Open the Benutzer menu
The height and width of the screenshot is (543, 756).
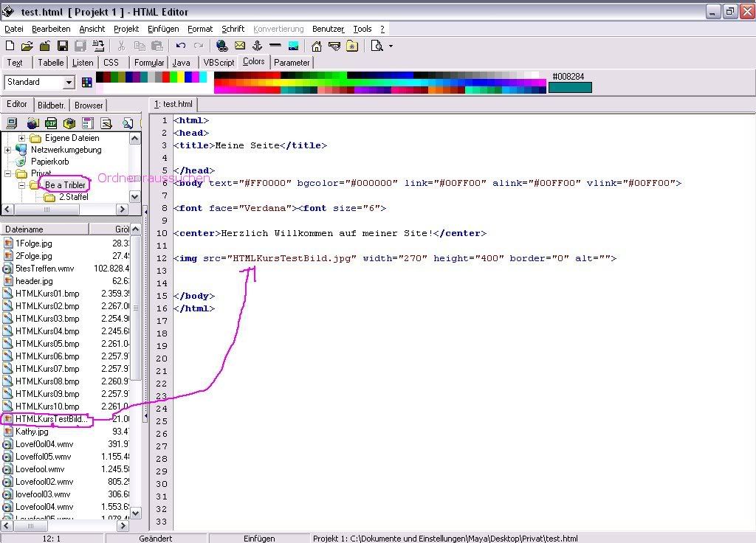tap(329, 29)
